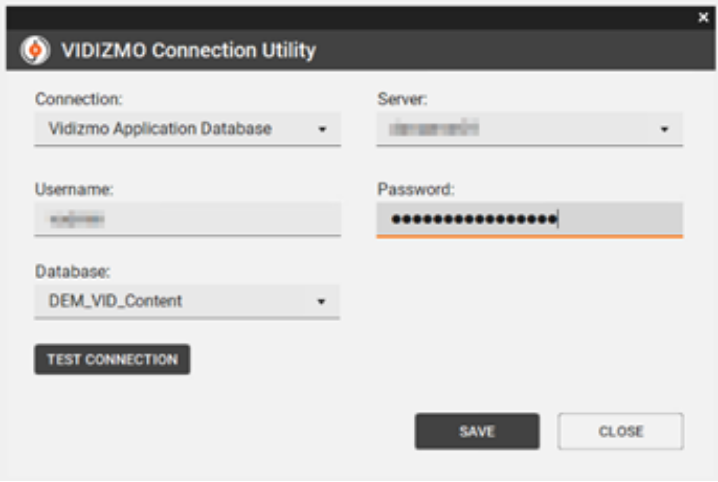Close the dialog with the X icon
Image resolution: width=718 pixels, height=482 pixels.
pyautogui.click(x=703, y=17)
